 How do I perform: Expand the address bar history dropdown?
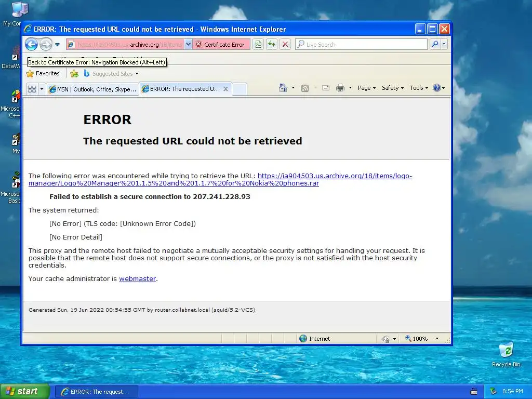188,45
